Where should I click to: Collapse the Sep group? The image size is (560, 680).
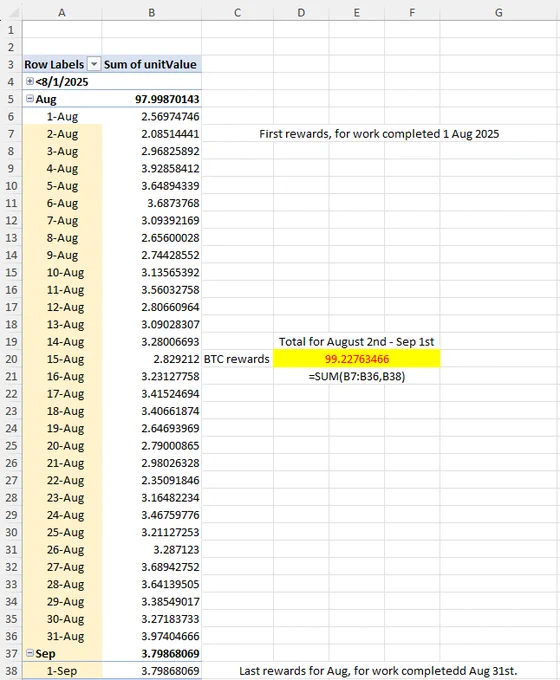pos(29,653)
